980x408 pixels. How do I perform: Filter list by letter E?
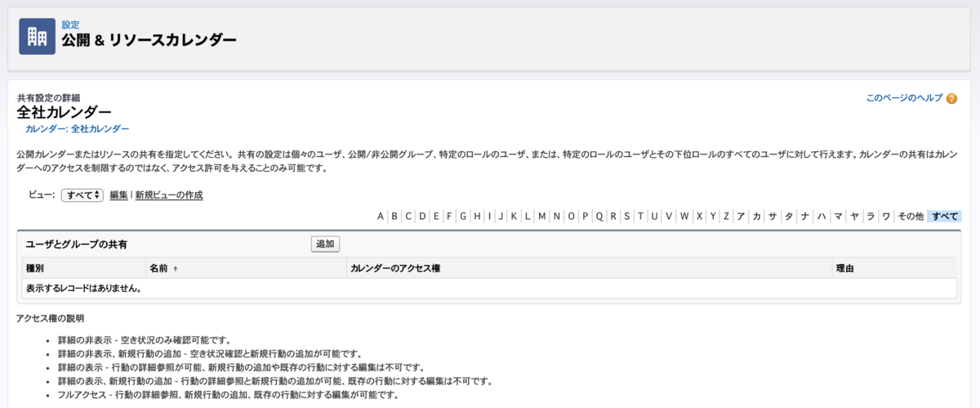tap(436, 217)
